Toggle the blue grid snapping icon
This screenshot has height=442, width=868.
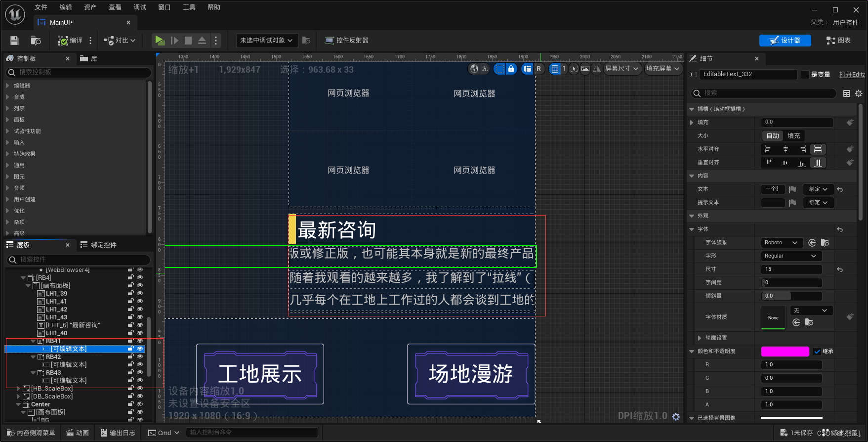coord(555,69)
